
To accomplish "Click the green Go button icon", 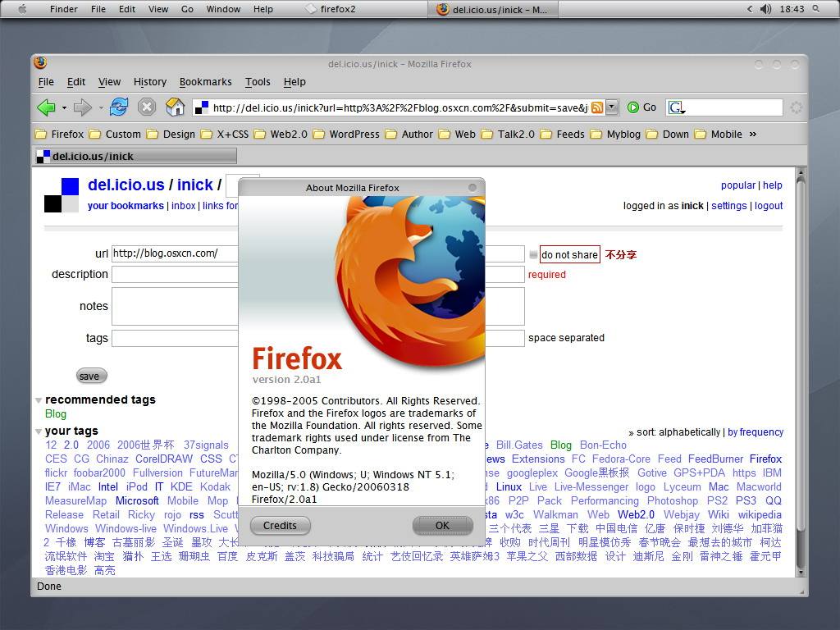I will click(x=632, y=107).
